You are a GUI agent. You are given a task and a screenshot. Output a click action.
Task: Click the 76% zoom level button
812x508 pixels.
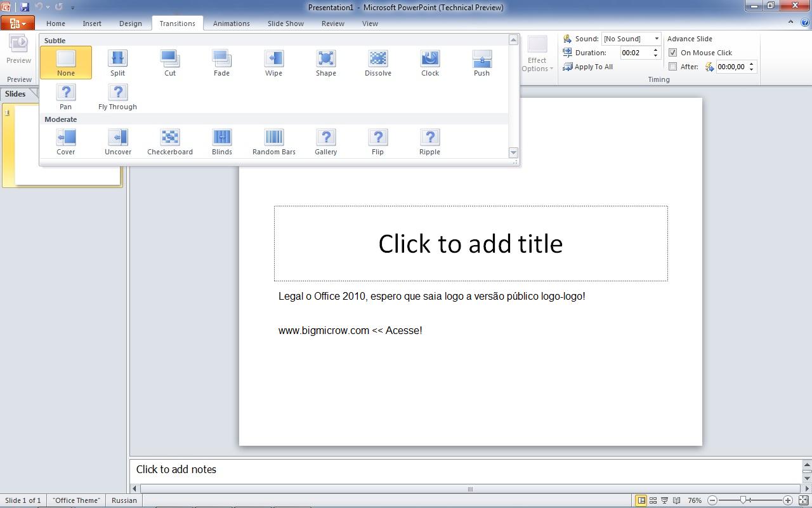coord(695,500)
